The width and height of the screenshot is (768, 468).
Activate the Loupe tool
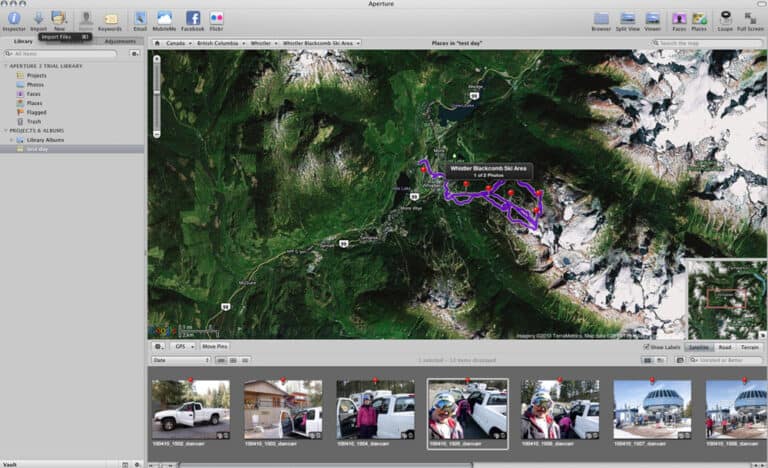click(725, 18)
